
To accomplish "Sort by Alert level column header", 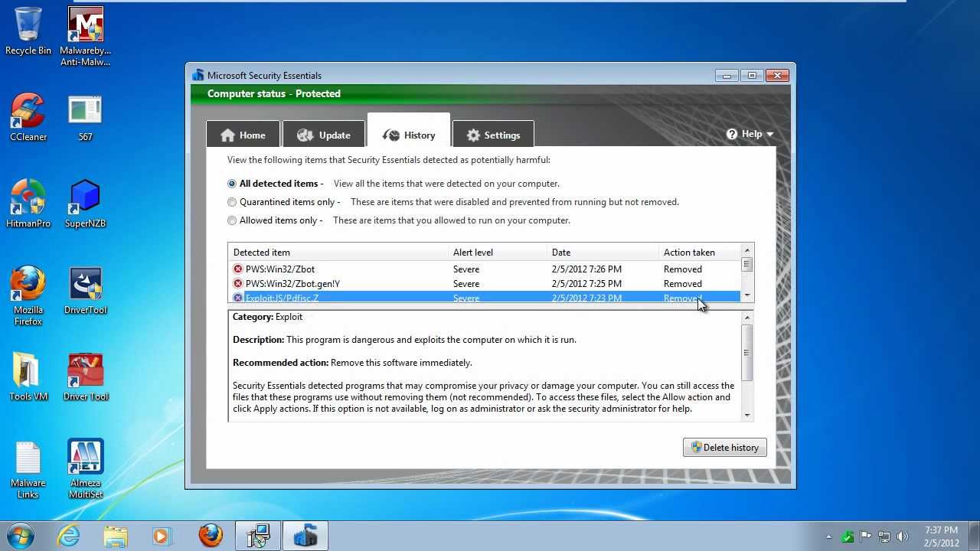I will click(x=498, y=253).
